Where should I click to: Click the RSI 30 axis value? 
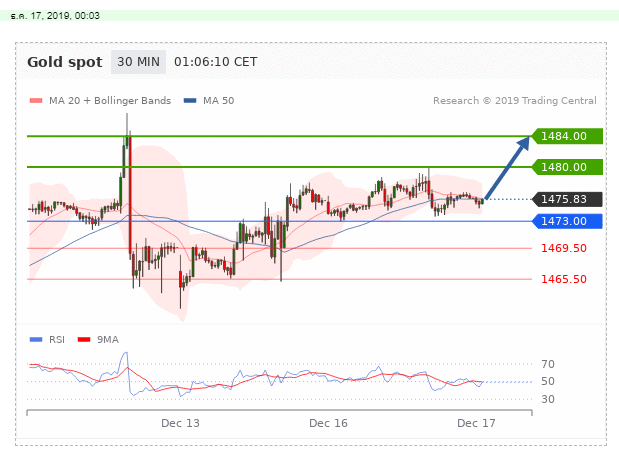[548, 399]
